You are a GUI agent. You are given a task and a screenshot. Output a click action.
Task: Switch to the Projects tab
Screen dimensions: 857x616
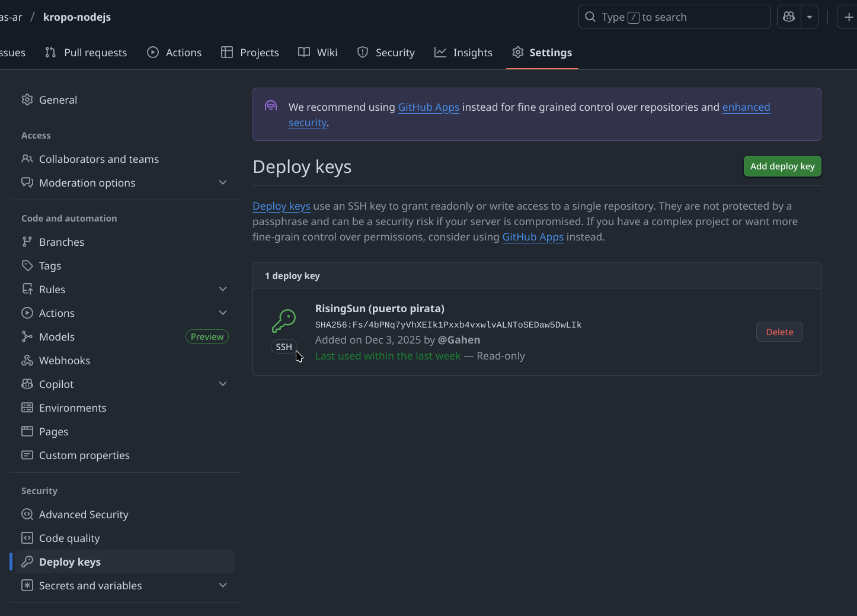250,52
